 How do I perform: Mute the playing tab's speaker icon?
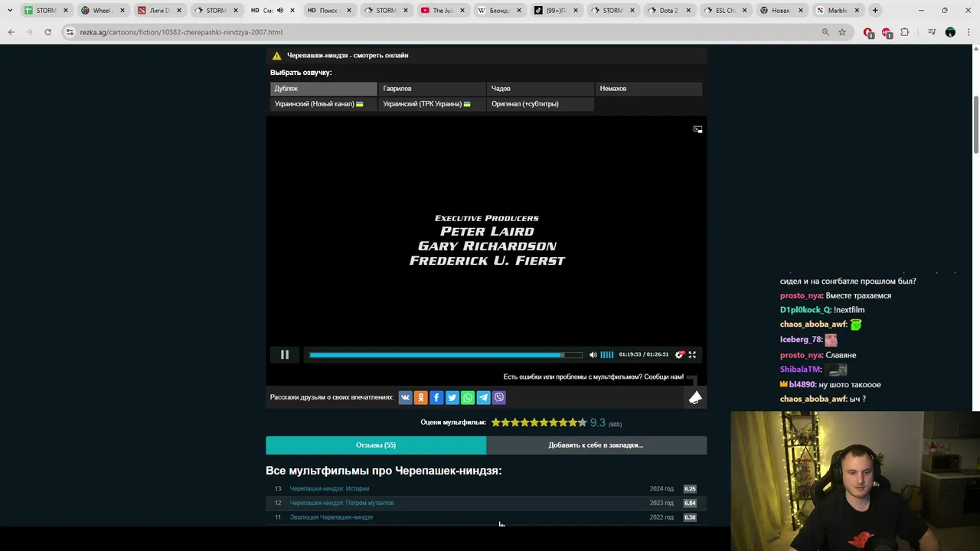[279, 11]
